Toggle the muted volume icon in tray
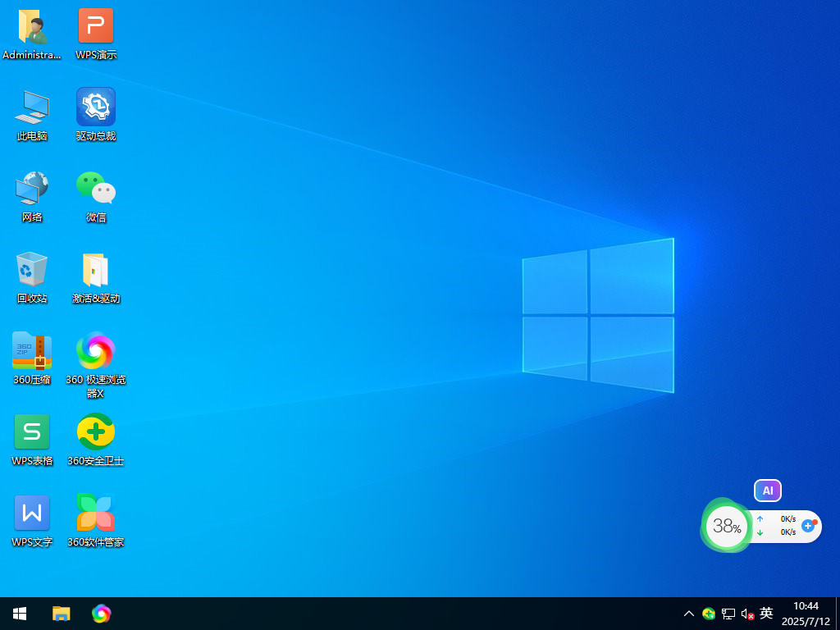 pos(748,614)
